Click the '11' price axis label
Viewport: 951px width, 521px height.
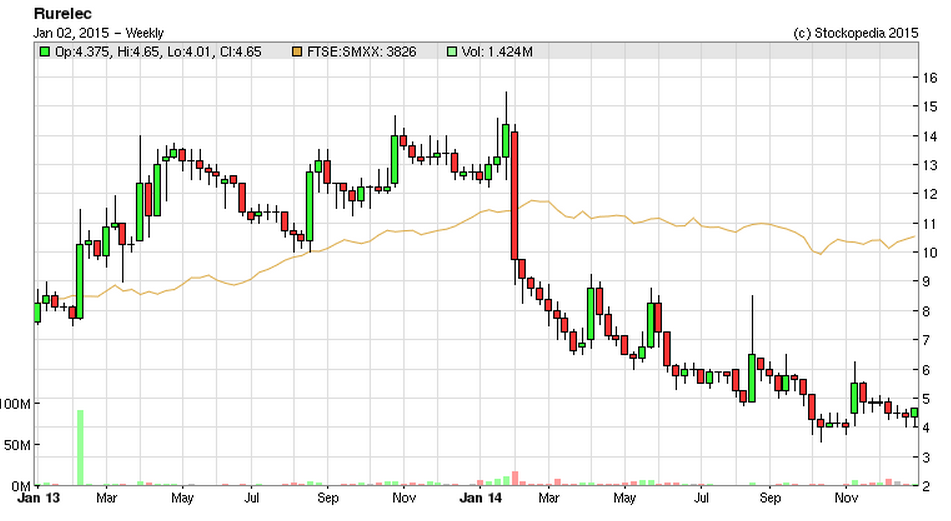point(930,224)
